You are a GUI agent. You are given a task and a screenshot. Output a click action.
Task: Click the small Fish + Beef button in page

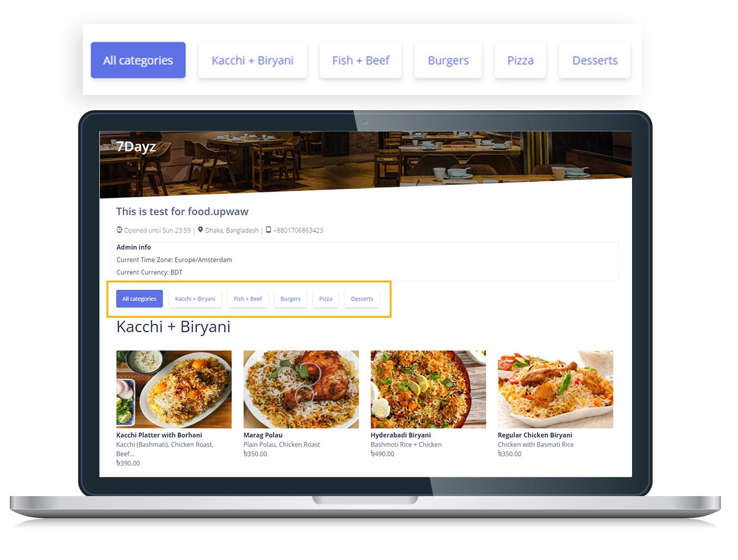coord(248,299)
